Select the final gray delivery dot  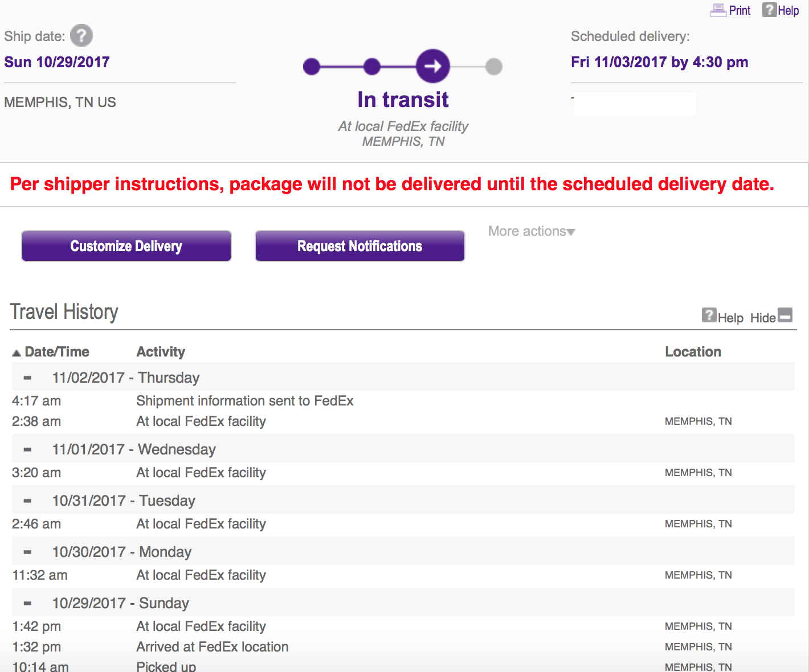[x=494, y=67]
